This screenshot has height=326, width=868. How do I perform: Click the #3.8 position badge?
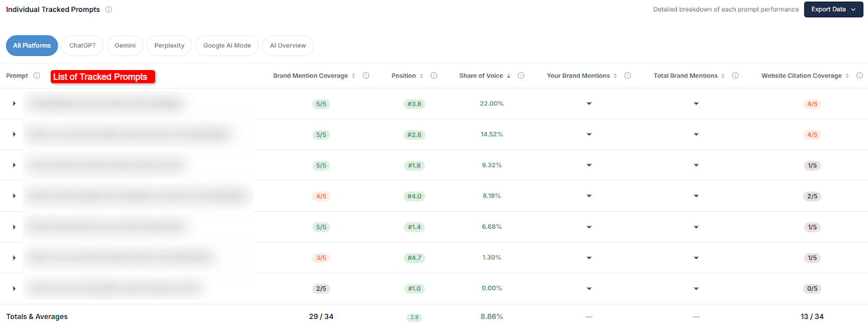(414, 104)
